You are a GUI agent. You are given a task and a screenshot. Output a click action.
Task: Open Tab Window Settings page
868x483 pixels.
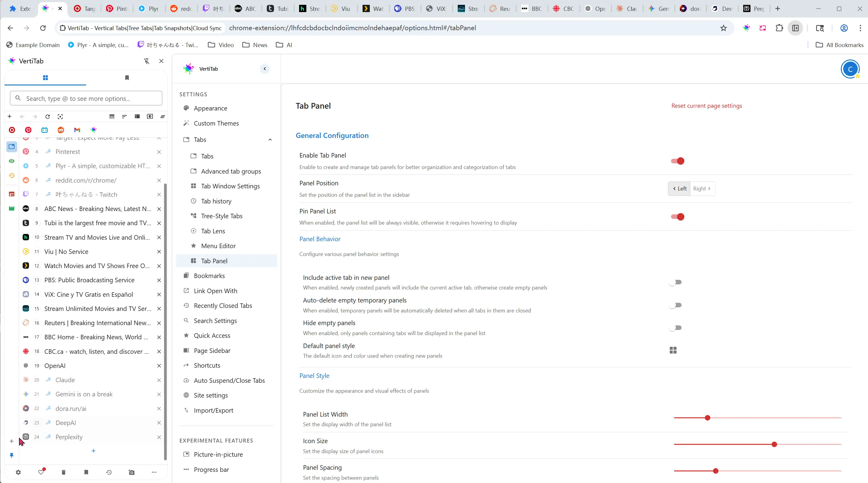coord(226,186)
